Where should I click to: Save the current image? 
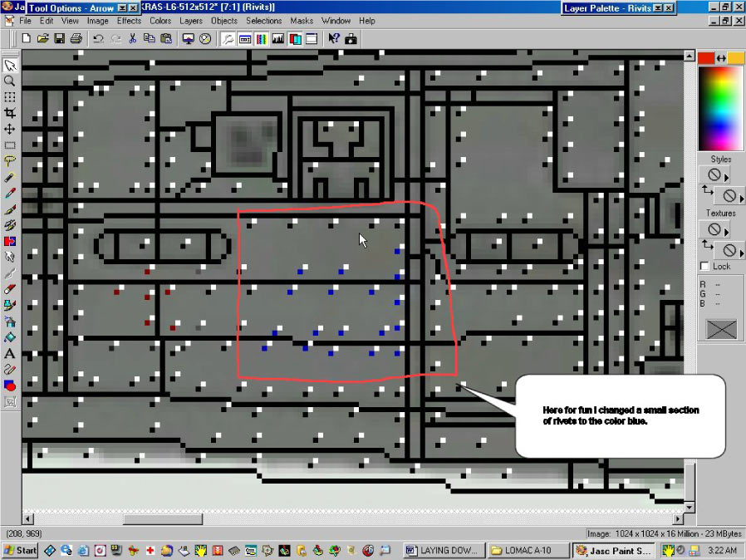[x=60, y=38]
